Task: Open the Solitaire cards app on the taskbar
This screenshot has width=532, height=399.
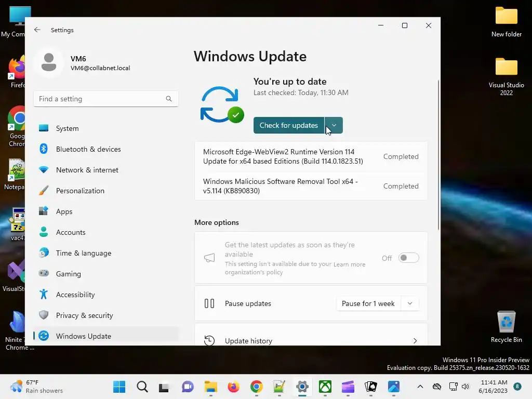Action: [x=371, y=387]
